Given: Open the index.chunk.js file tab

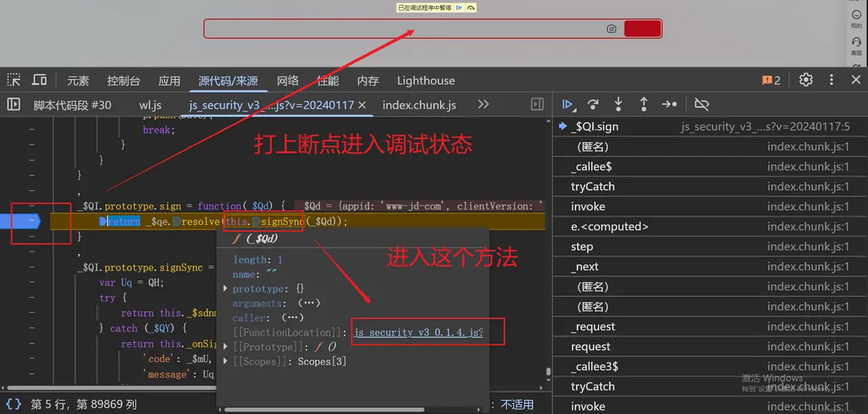Looking at the screenshot, I should (x=419, y=105).
